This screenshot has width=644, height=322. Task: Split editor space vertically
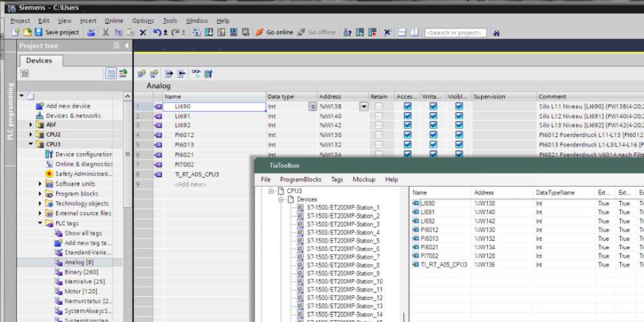tap(414, 32)
